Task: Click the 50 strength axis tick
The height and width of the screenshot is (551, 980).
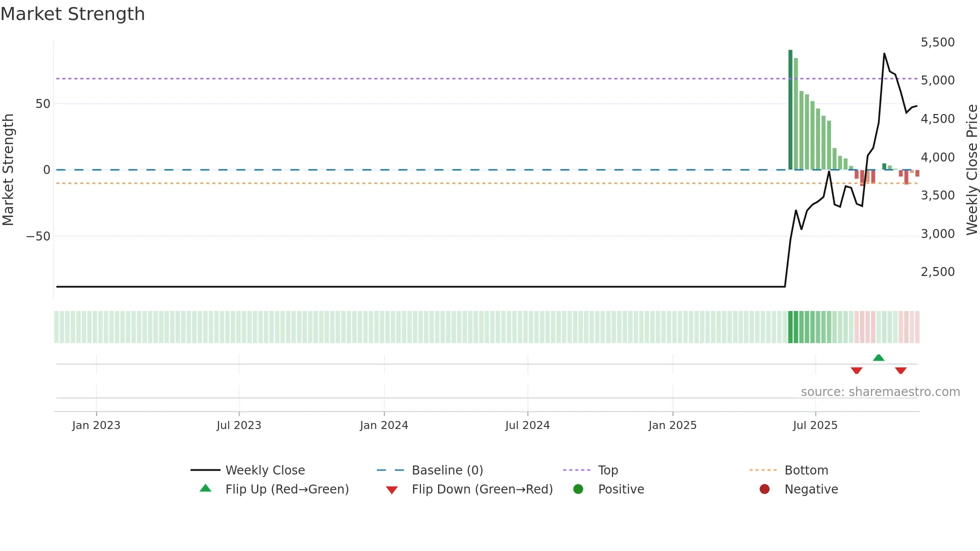Action: pos(43,104)
